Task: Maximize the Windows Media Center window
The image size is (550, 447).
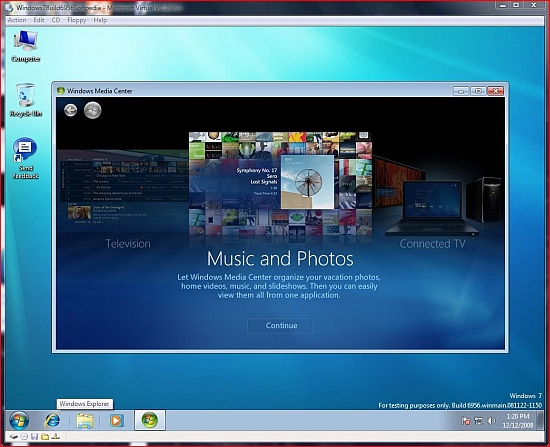Action: [478, 91]
